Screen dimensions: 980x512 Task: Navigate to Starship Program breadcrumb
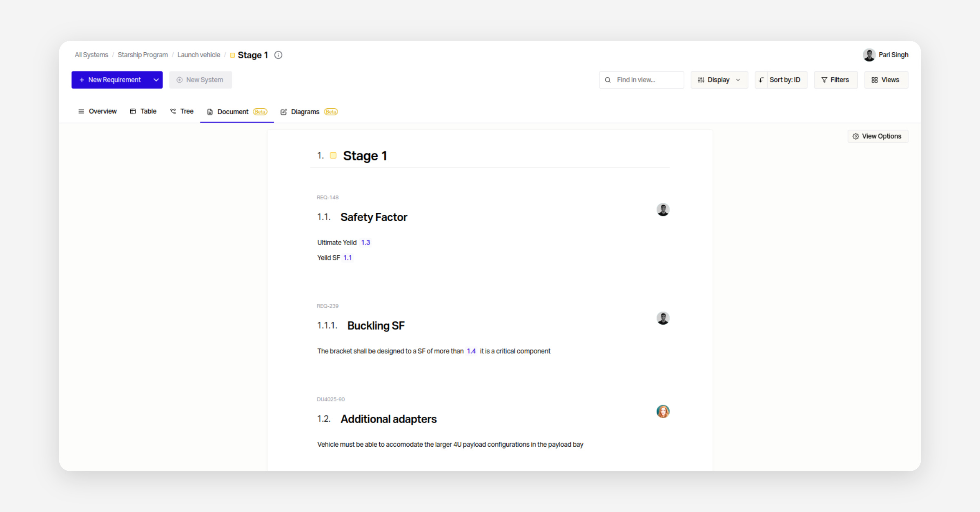point(143,55)
